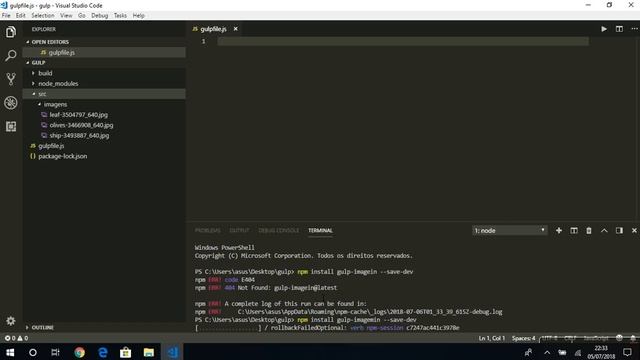
Task: Open the Explorer view in activity bar
Action: [x=11, y=32]
